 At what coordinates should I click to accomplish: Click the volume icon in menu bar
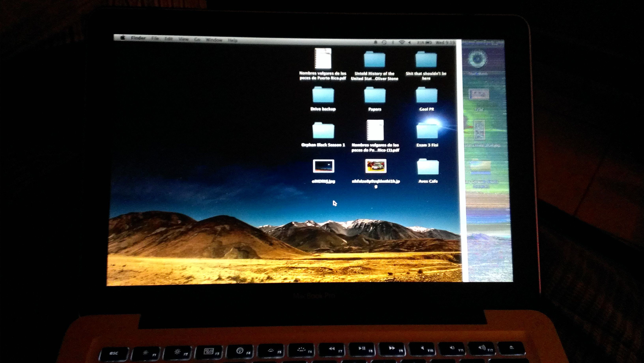click(409, 43)
